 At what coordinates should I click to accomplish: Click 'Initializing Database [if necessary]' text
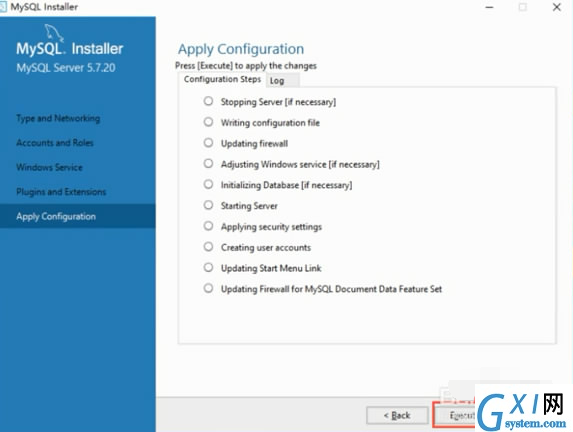point(286,185)
